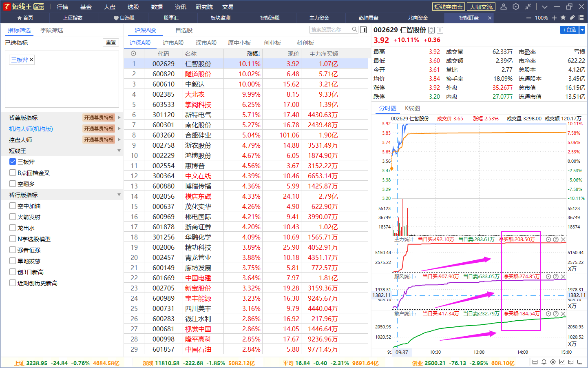
Task: Open the hexagon settings icon in title bar
Action: (516, 7)
